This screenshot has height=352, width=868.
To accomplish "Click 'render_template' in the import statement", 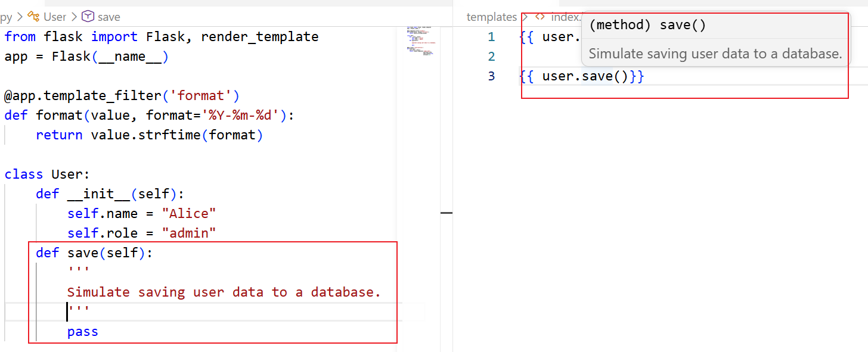I will (260, 37).
